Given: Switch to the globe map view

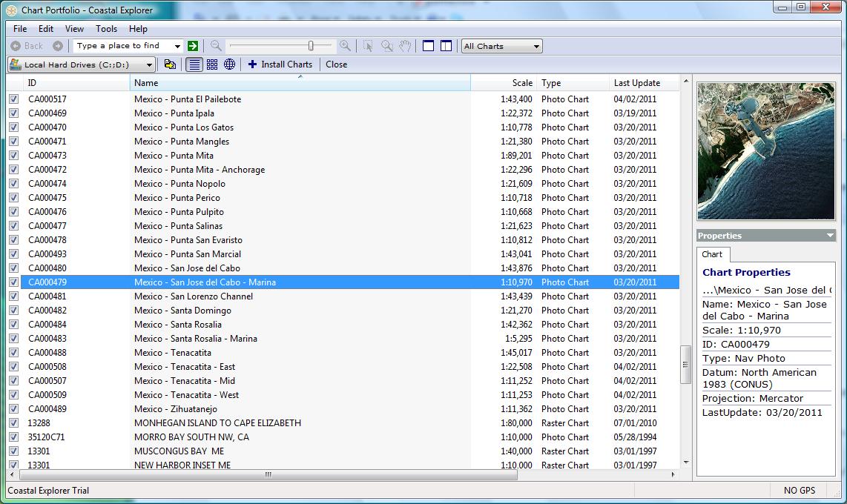Looking at the screenshot, I should (x=230, y=64).
